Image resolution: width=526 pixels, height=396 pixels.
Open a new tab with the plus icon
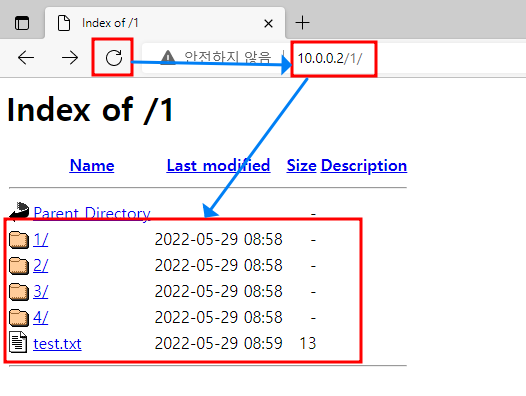302,23
